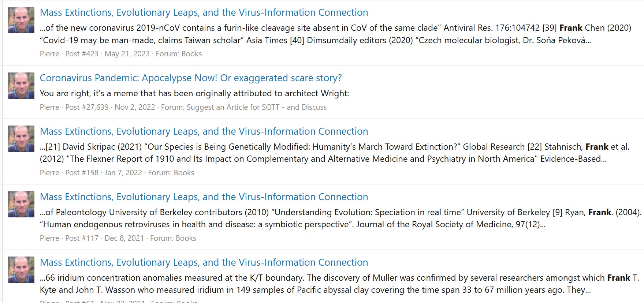644x303 pixels.
Task: Click the snippet mentioning architect Wright
Action: pos(194,93)
